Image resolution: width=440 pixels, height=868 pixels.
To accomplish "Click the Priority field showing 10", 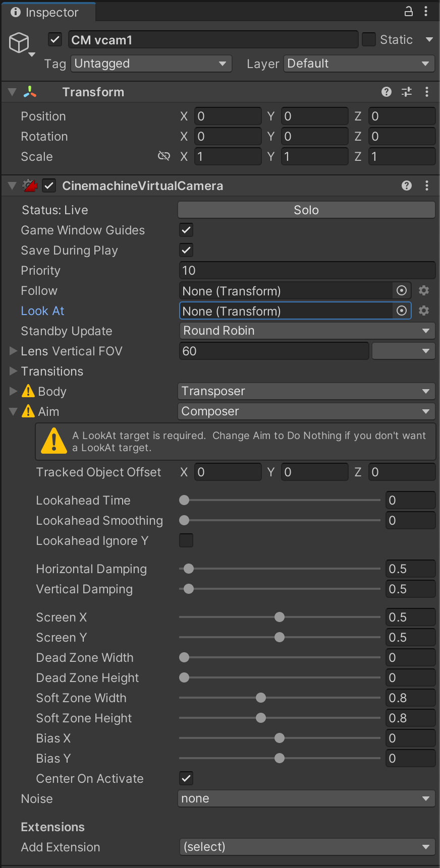I will click(x=307, y=270).
